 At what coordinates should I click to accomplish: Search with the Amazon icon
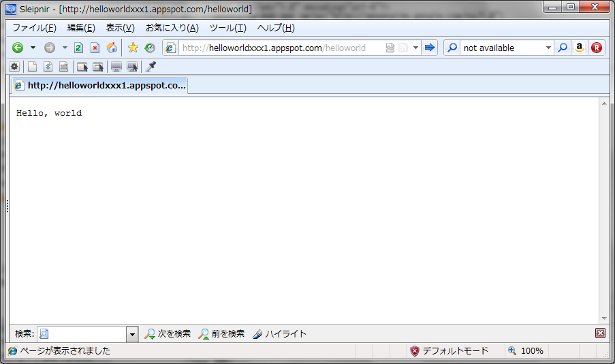[x=580, y=48]
